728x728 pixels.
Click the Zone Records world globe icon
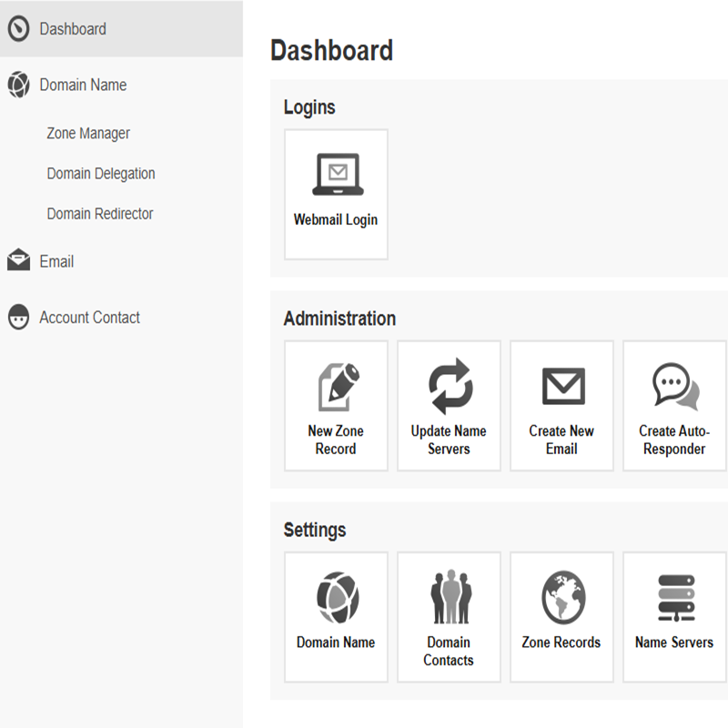tap(561, 598)
